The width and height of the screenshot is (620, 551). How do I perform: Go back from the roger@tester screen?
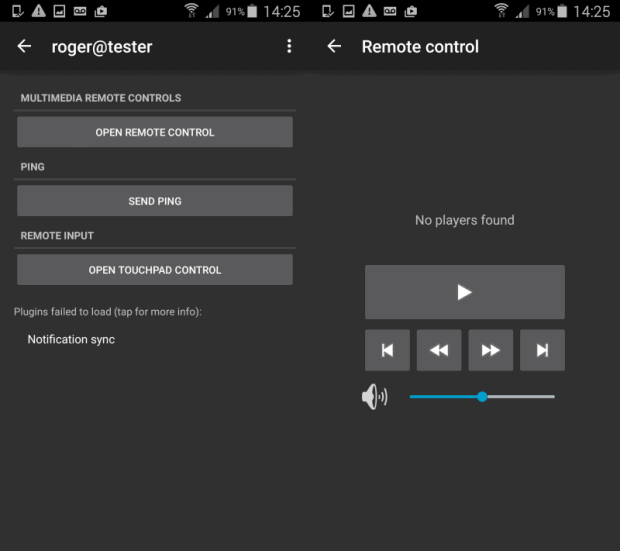coord(25,47)
